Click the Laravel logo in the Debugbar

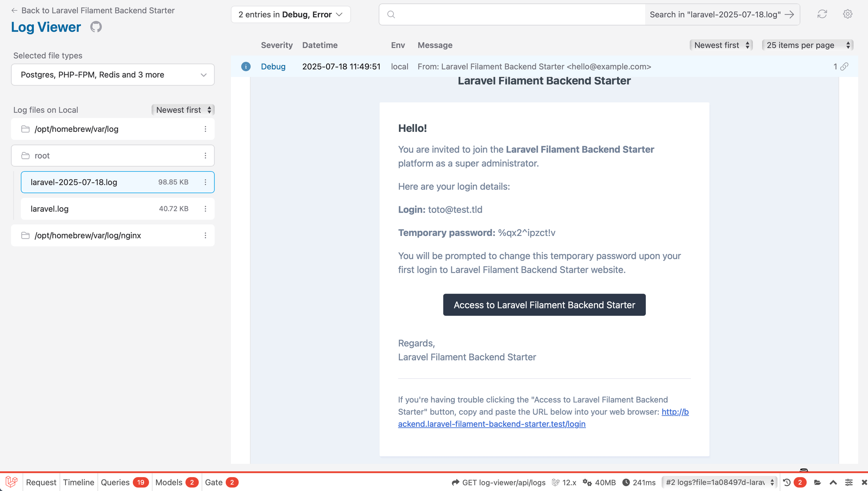[x=11, y=482]
